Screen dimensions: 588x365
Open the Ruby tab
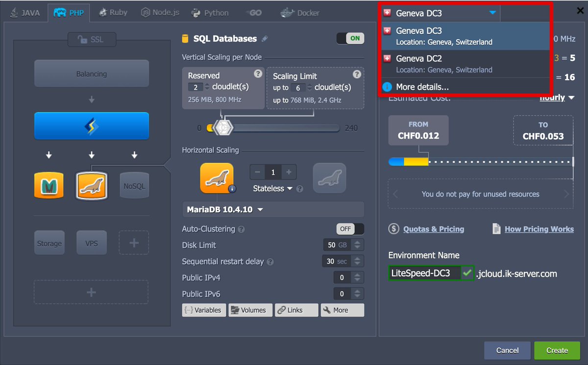coord(113,13)
